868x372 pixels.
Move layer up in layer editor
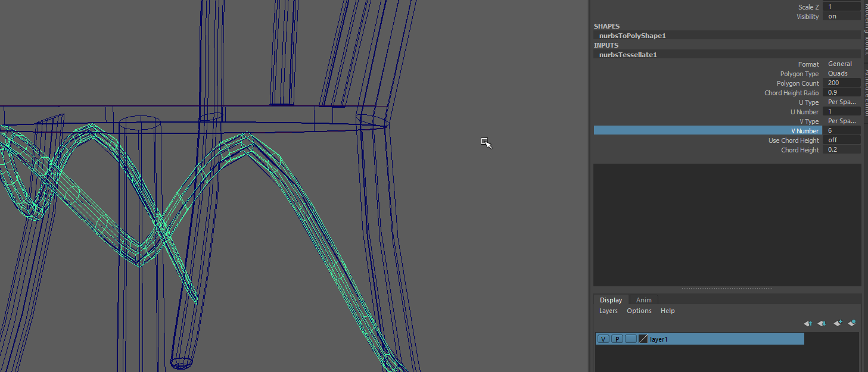[808, 323]
